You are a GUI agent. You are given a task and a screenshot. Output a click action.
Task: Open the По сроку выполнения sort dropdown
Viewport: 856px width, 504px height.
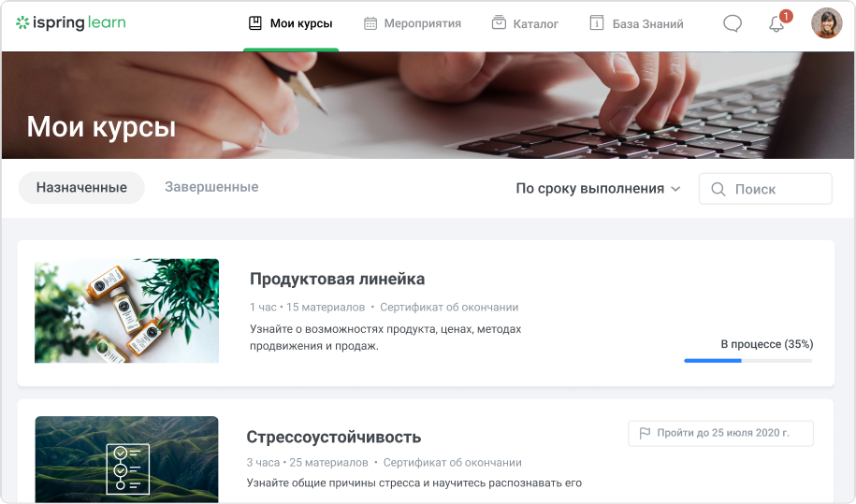click(599, 189)
